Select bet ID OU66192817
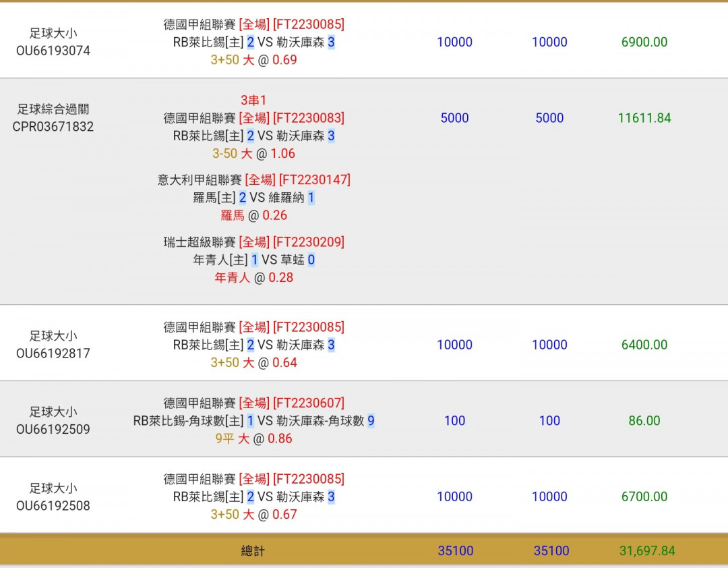The height and width of the screenshot is (568, 728). coord(53,353)
